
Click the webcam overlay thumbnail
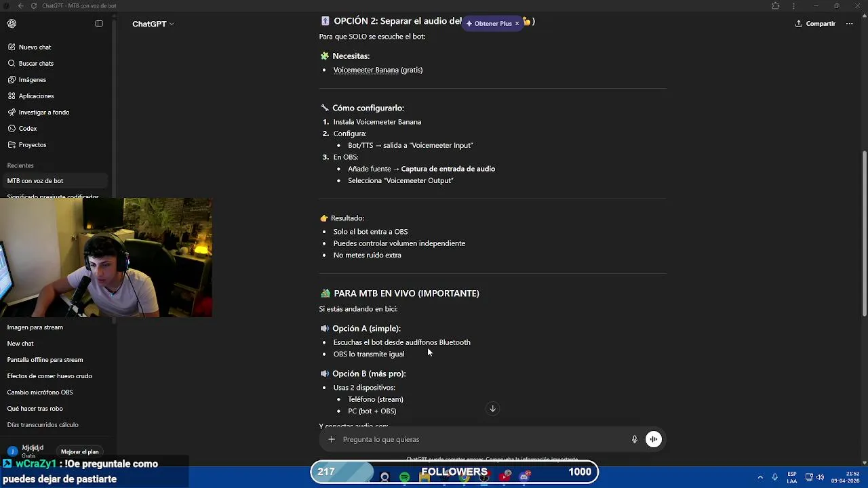(106, 258)
